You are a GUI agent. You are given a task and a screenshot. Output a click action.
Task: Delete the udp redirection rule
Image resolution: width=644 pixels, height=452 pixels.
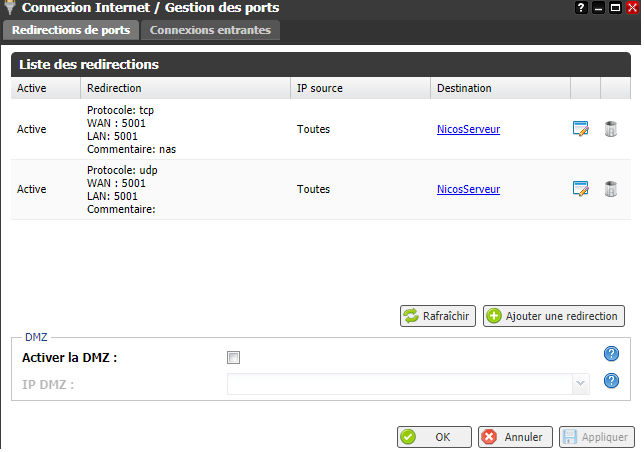[611, 188]
